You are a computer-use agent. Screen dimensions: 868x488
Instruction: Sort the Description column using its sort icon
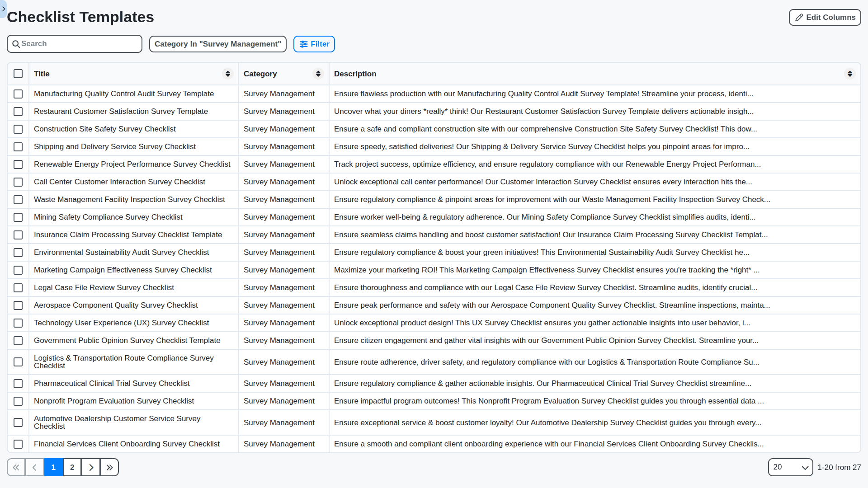(849, 74)
